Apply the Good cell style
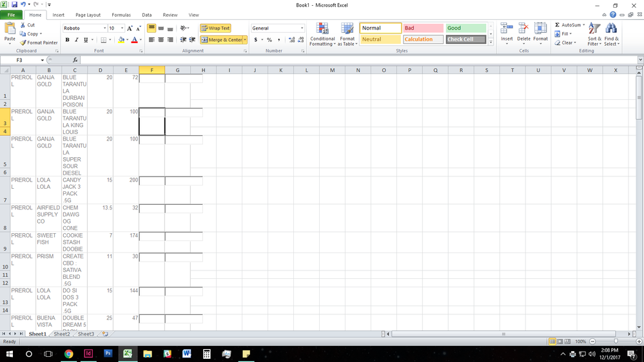The image size is (644, 362). tap(465, 28)
